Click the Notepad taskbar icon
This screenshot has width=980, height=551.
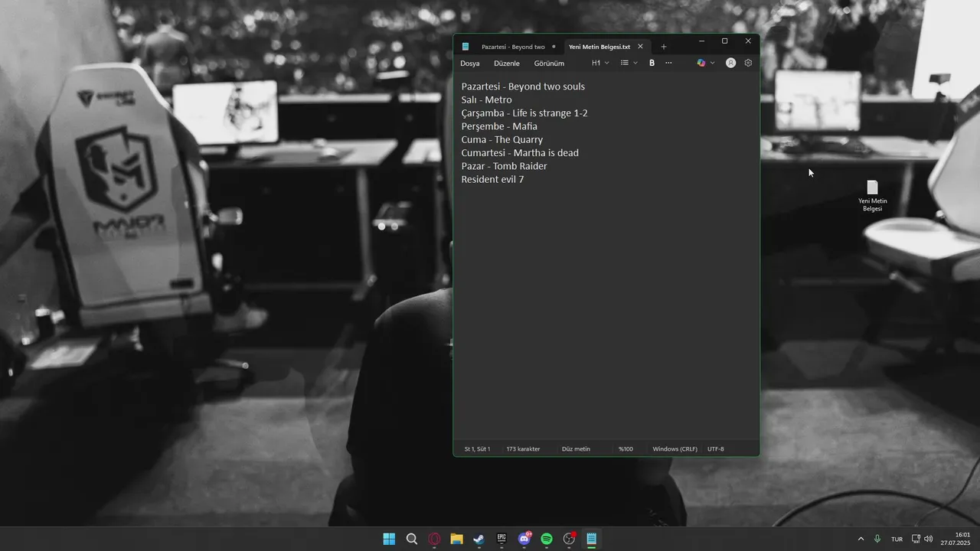tap(591, 539)
